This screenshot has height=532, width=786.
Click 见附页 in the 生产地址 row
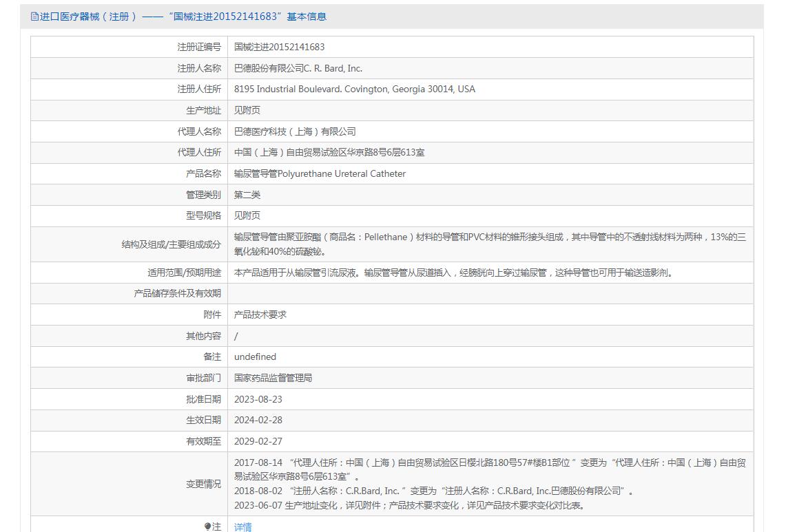click(x=247, y=110)
